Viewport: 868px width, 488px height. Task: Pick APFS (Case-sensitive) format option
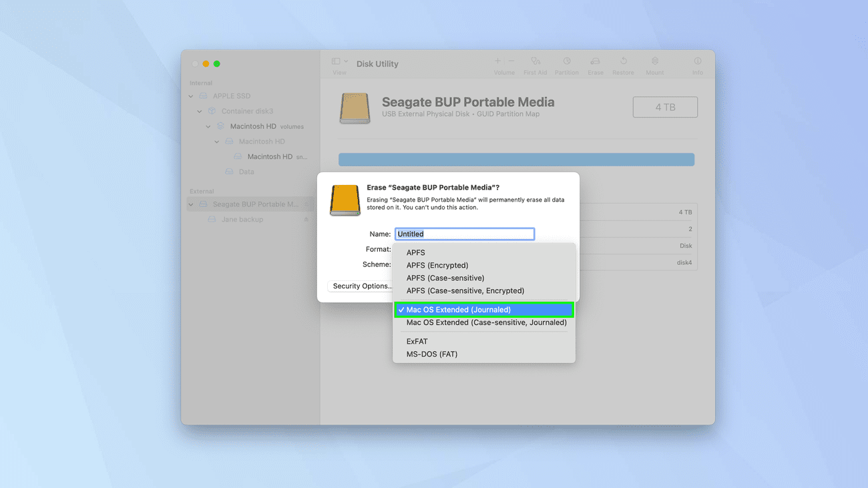click(x=445, y=278)
